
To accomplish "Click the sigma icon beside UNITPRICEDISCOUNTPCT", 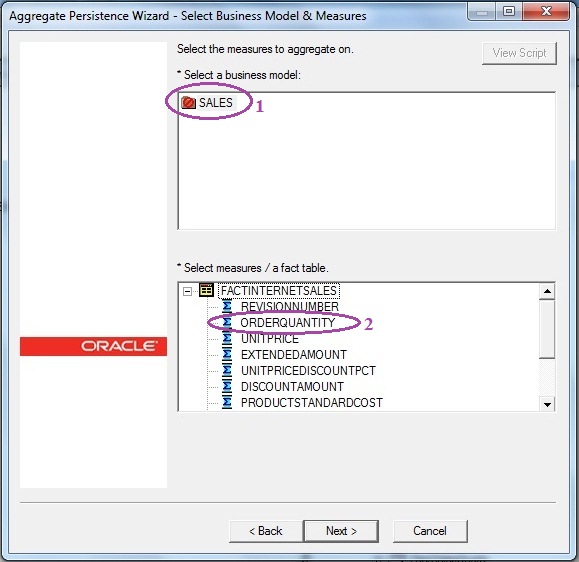I will point(227,370).
